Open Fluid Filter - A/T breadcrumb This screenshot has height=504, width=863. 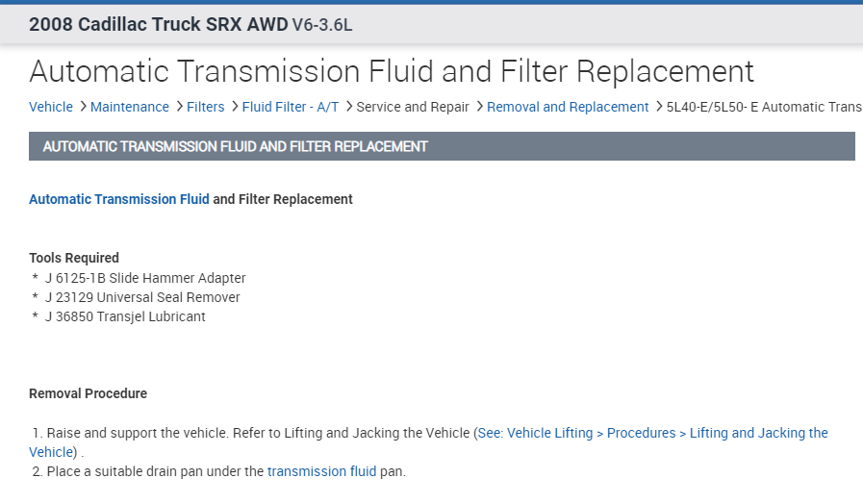point(291,107)
